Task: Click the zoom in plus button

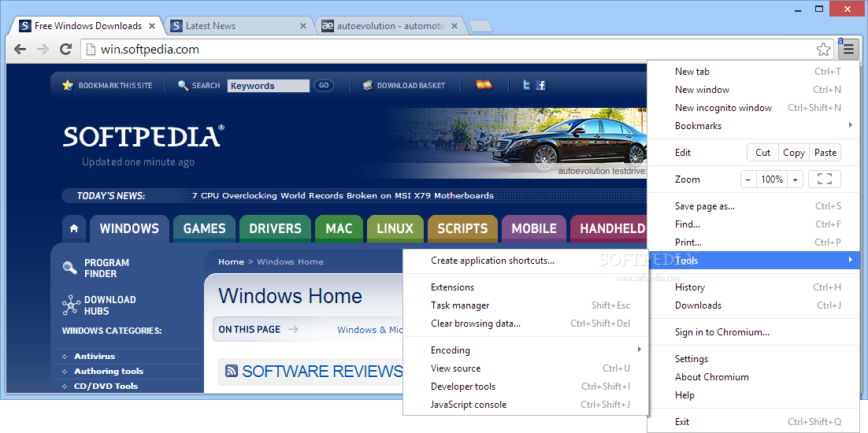Action: point(795,179)
